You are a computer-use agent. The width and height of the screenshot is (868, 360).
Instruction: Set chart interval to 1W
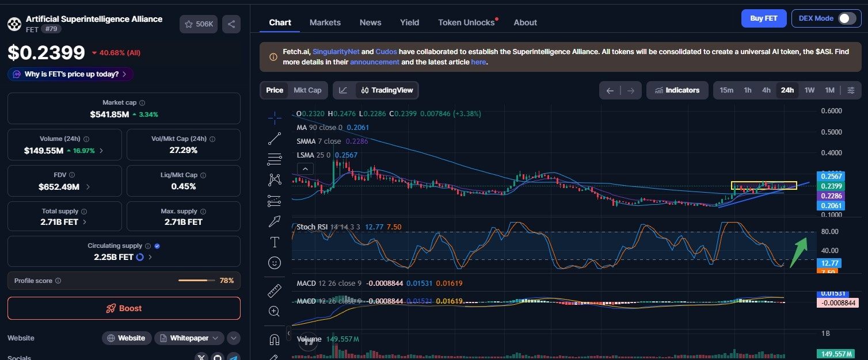pos(809,90)
